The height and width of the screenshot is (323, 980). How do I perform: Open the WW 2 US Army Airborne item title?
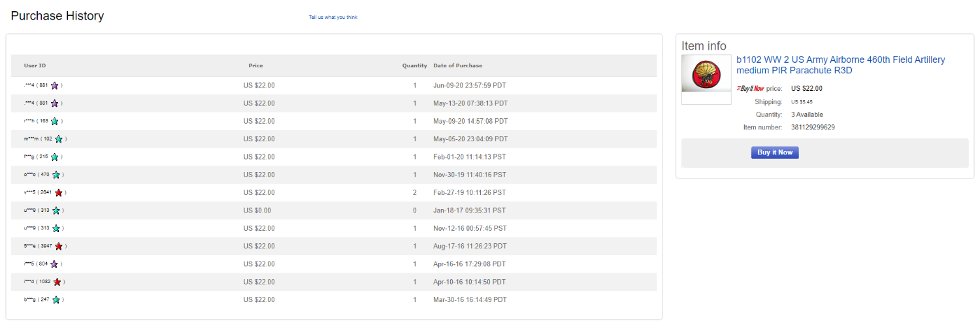(x=840, y=65)
